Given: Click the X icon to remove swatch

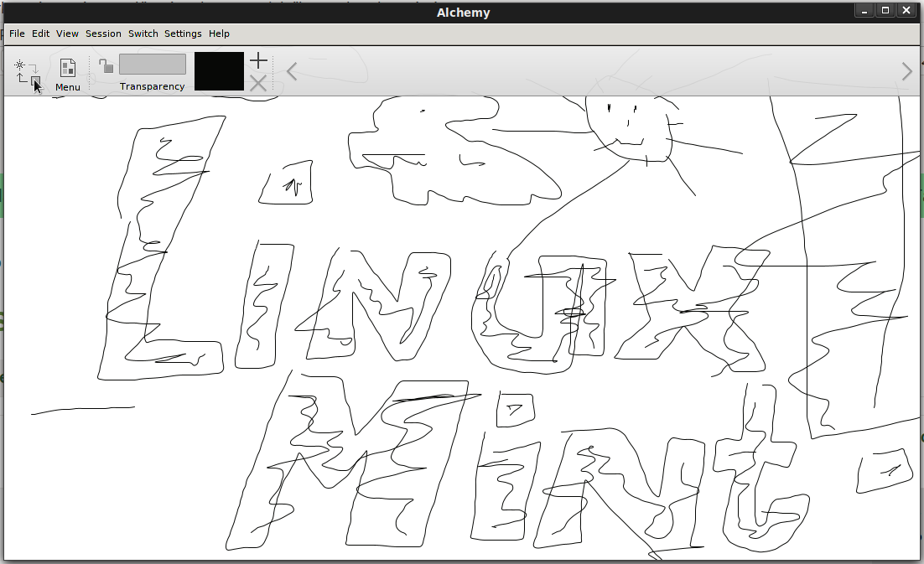Looking at the screenshot, I should click(258, 83).
